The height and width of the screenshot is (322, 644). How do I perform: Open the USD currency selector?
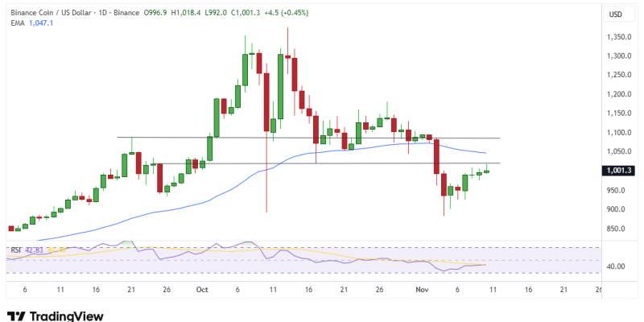tap(615, 14)
